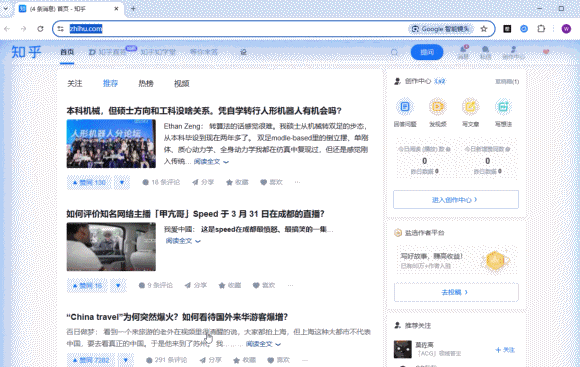Toggle 喜欢 heart on the Speed livestream post
Image resolution: width=580 pixels, height=367 pixels.
(x=264, y=285)
